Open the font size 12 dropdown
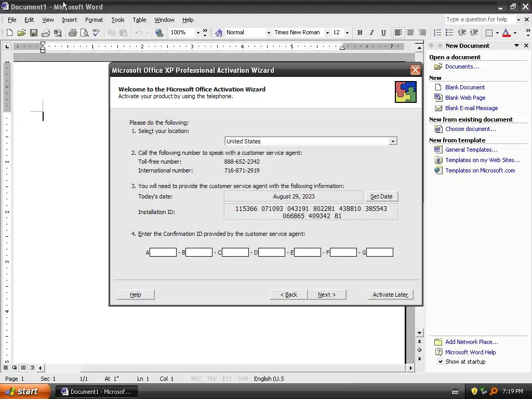 tap(347, 33)
